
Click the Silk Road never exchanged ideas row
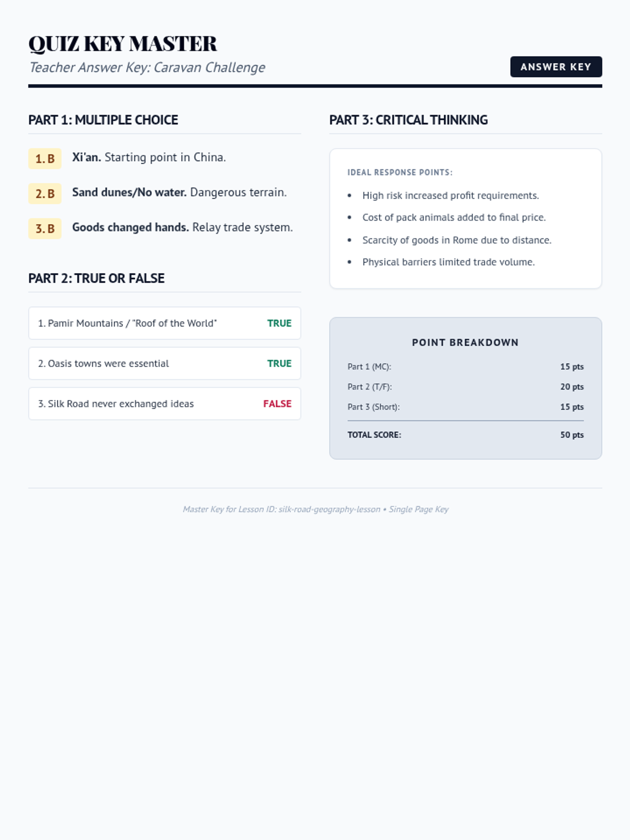coord(164,404)
